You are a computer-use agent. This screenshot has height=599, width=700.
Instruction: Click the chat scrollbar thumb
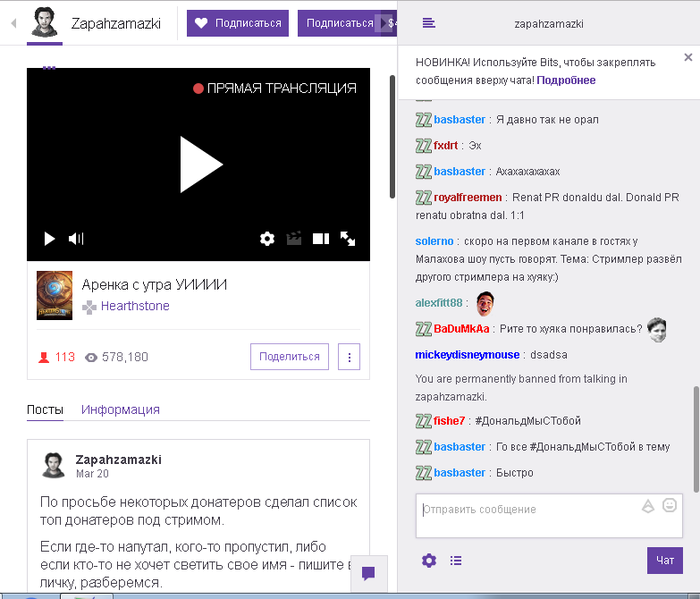pos(696,439)
